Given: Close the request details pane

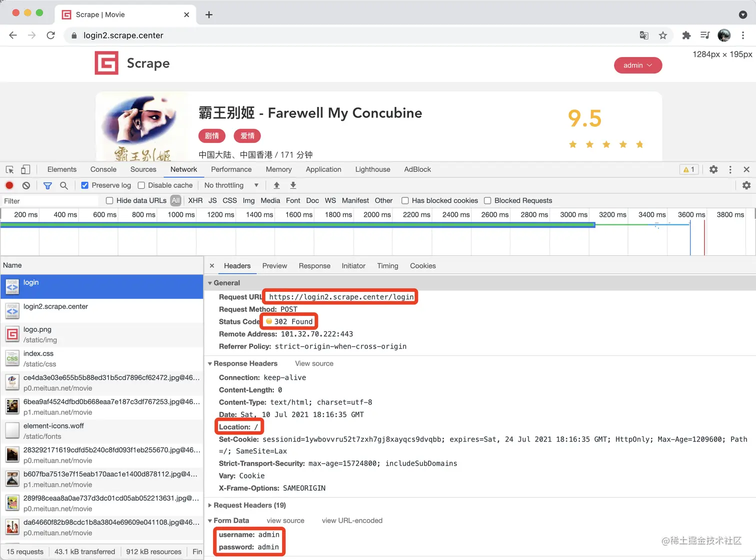Looking at the screenshot, I should (x=212, y=266).
